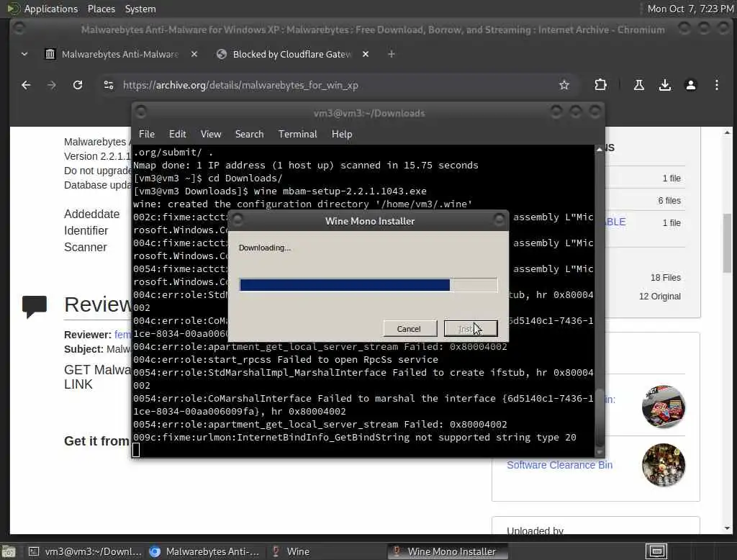This screenshot has width=737, height=560.
Task: Click the forward navigation arrow in Chromium
Action: 52,85
